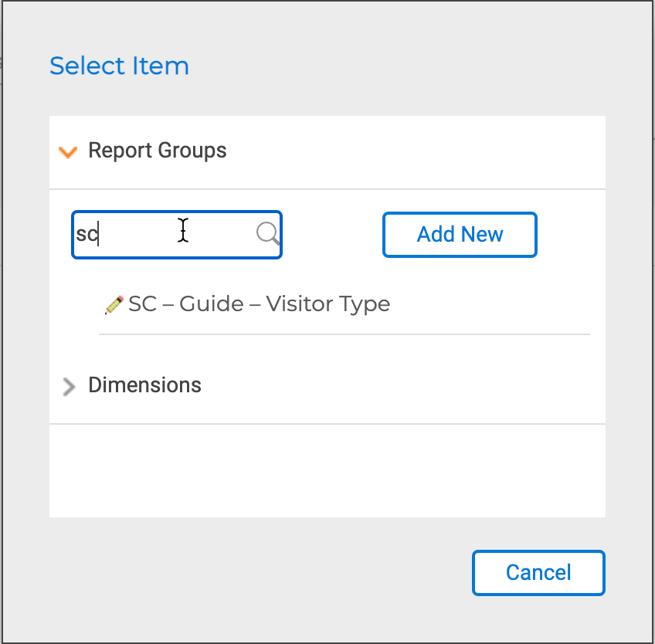The height and width of the screenshot is (644, 655).
Task: Click the Dimensions section header label
Action: 144,385
